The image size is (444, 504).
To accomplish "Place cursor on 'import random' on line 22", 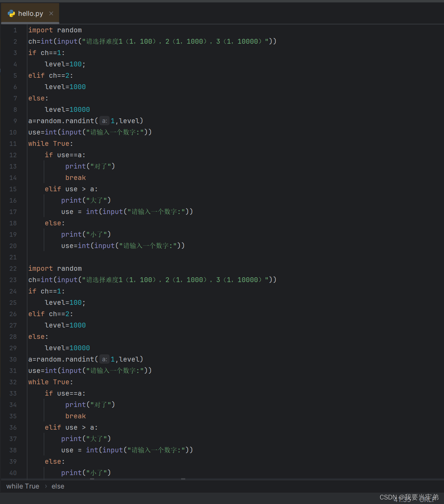I will (x=55, y=269).
